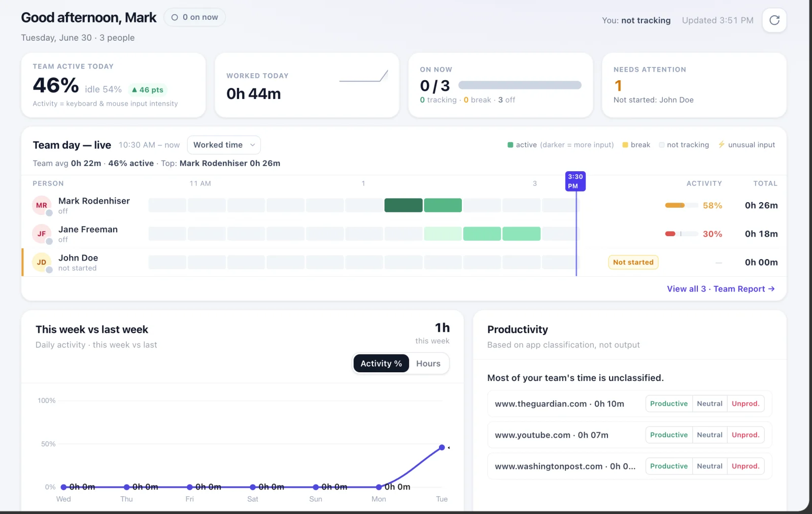Mark theguardian.com as Productive

click(669, 404)
